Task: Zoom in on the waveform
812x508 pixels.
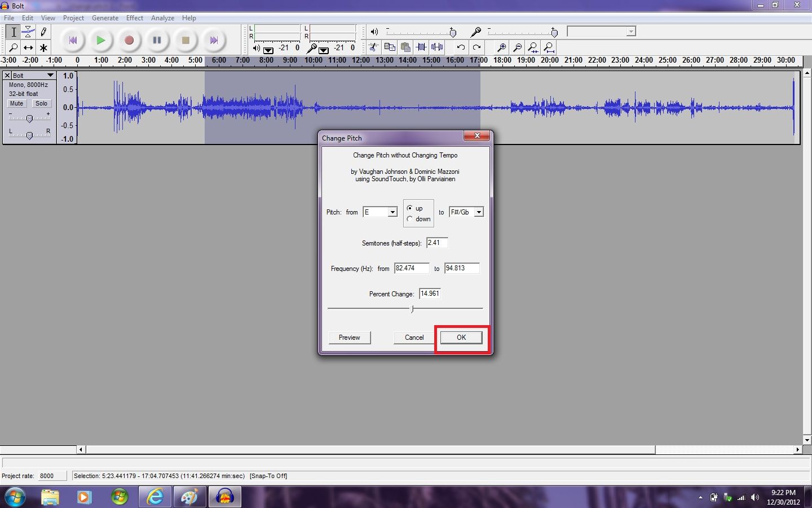Action: click(x=501, y=47)
